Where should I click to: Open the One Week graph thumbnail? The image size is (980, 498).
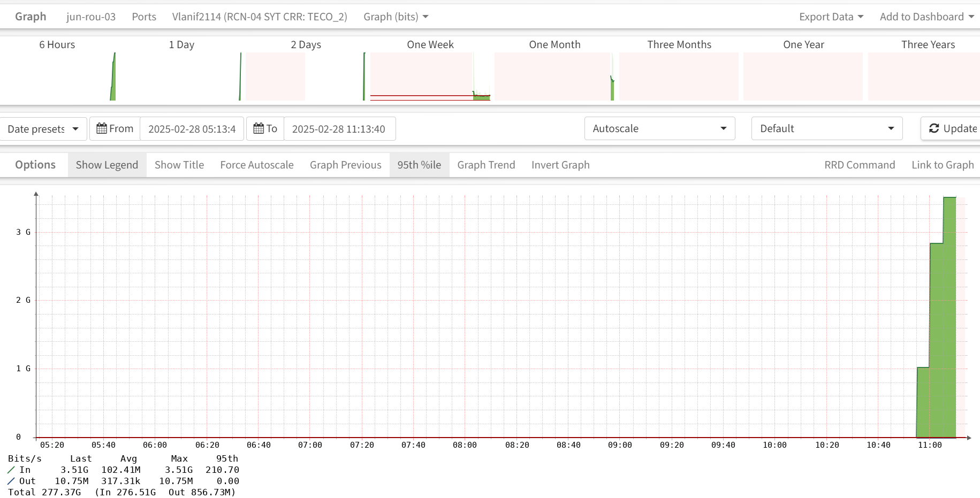point(430,76)
